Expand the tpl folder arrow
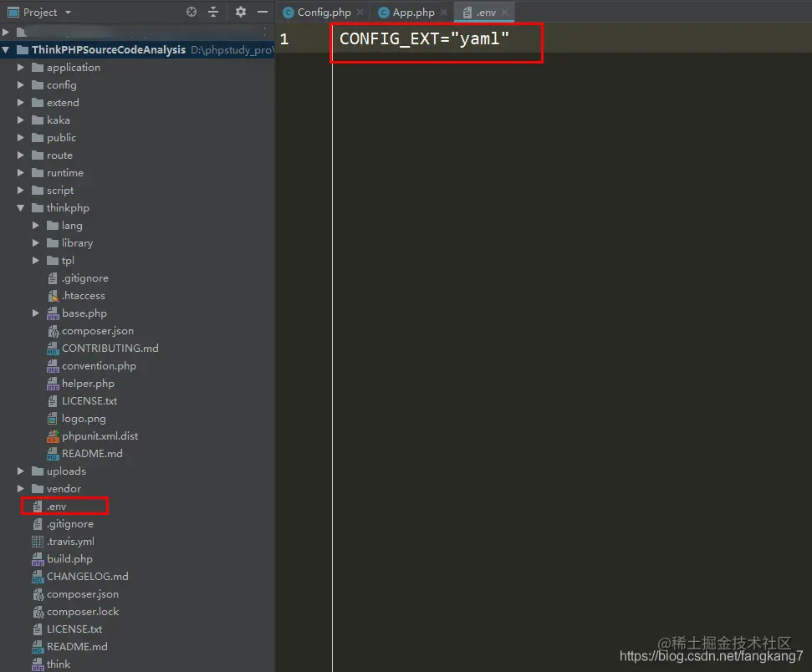Image resolution: width=812 pixels, height=672 pixels. click(36, 261)
